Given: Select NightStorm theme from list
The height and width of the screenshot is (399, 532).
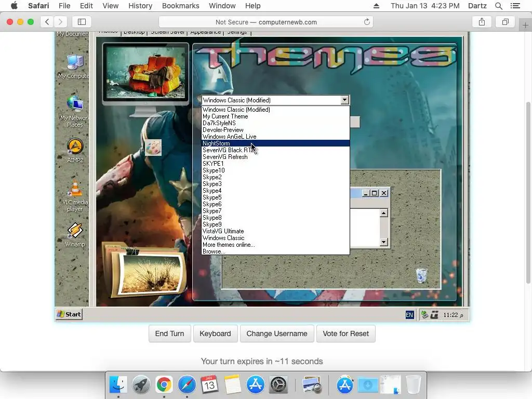Looking at the screenshot, I should [275, 143].
